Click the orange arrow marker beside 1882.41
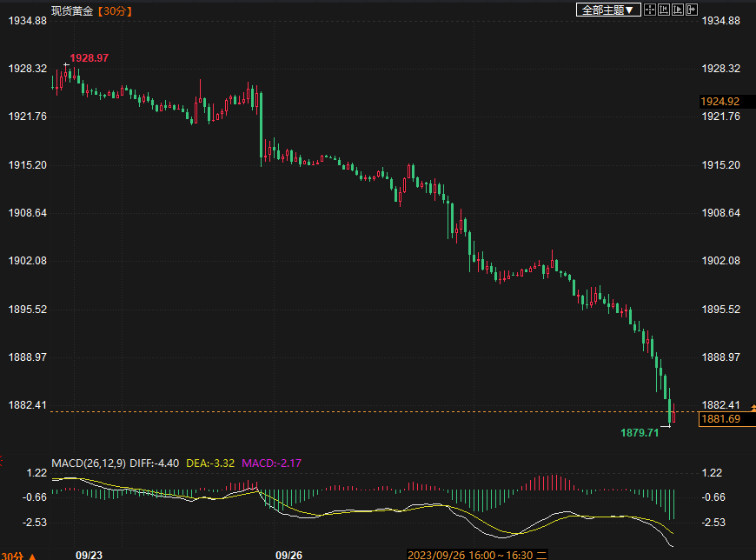756x560 pixels. 753,407
